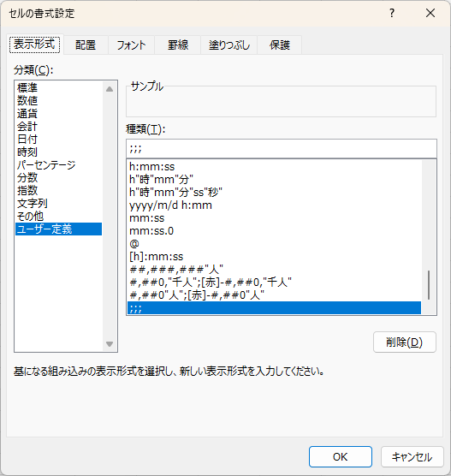Select the h:mm:ss format
The image size is (451, 476).
[x=275, y=166]
